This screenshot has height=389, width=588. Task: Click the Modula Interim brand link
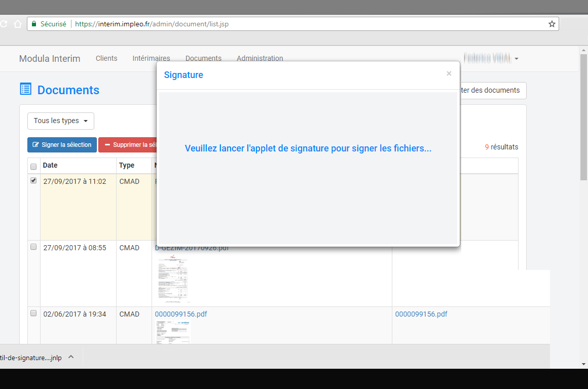point(50,59)
